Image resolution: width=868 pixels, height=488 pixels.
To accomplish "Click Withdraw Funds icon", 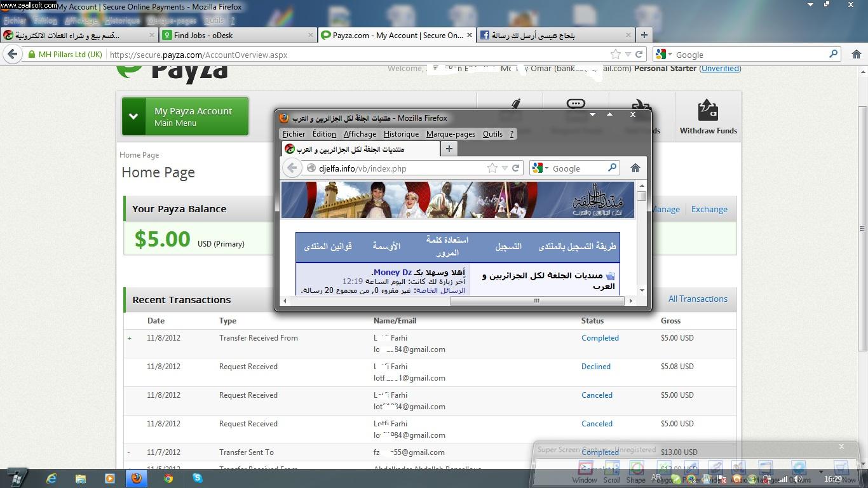I will coord(708,111).
